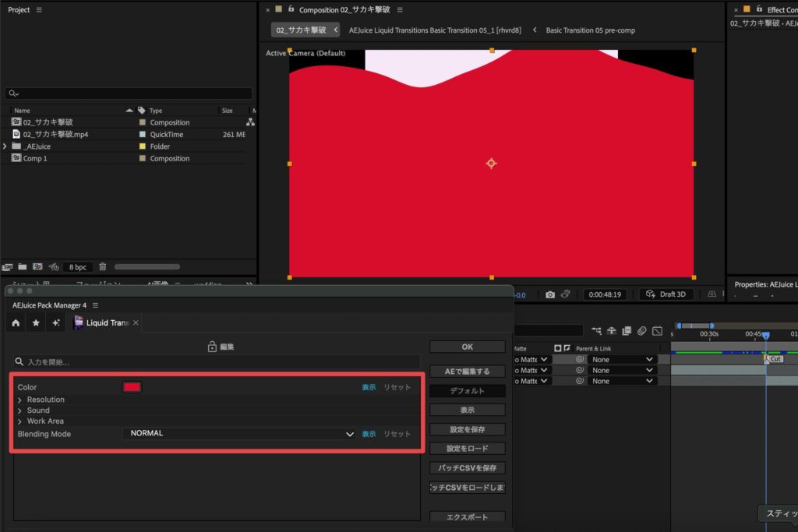The height and width of the screenshot is (532, 798).
Task: Click the snapshot camera icon below the viewer
Action: click(550, 294)
